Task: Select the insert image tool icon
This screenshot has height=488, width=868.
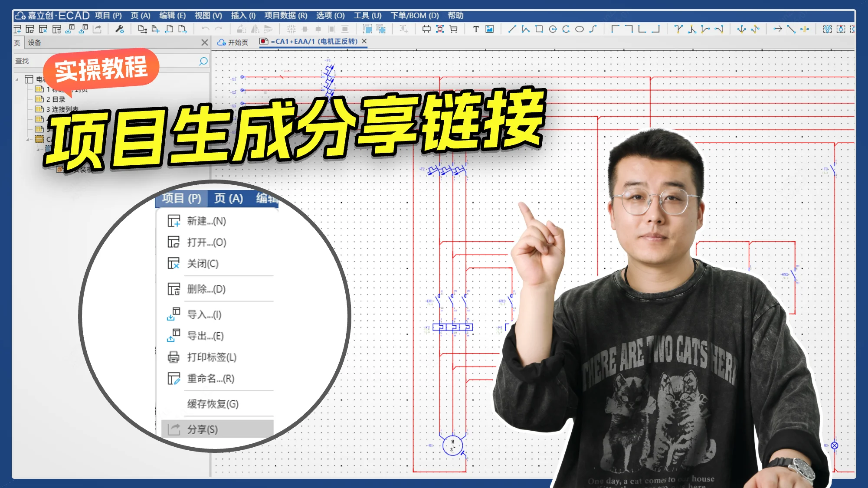Action: point(490,29)
